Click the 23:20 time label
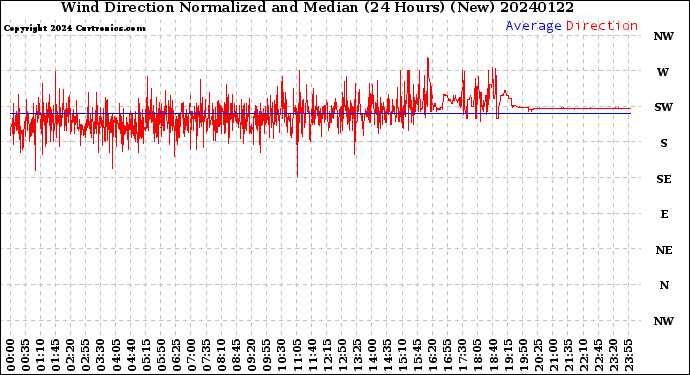Image resolution: width=690 pixels, height=375 pixels. coord(613,355)
